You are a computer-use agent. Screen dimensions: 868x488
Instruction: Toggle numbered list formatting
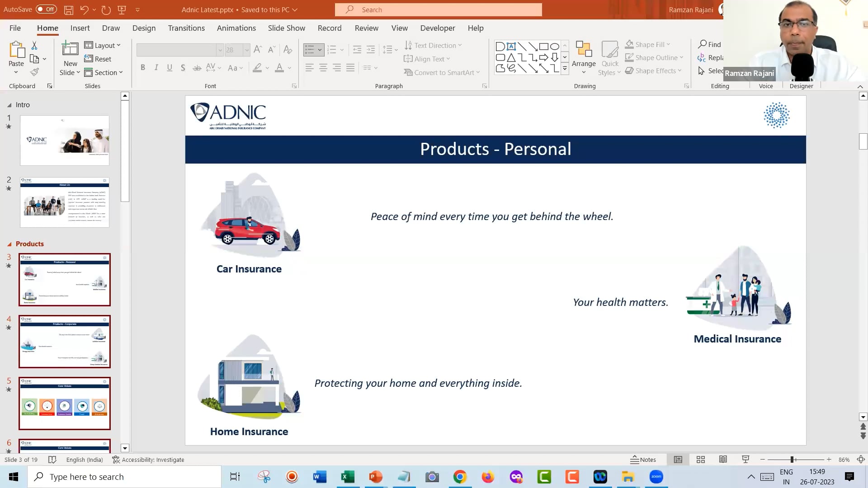coord(331,49)
